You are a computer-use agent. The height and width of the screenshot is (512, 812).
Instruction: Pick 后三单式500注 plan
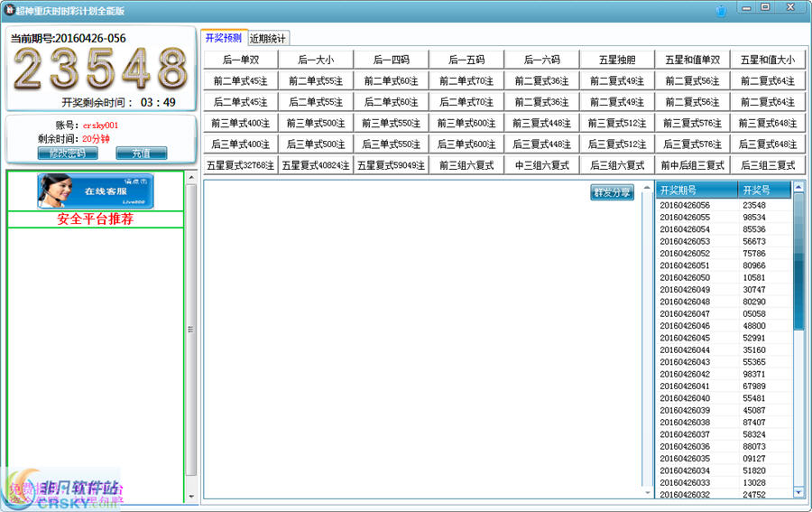pos(316,144)
